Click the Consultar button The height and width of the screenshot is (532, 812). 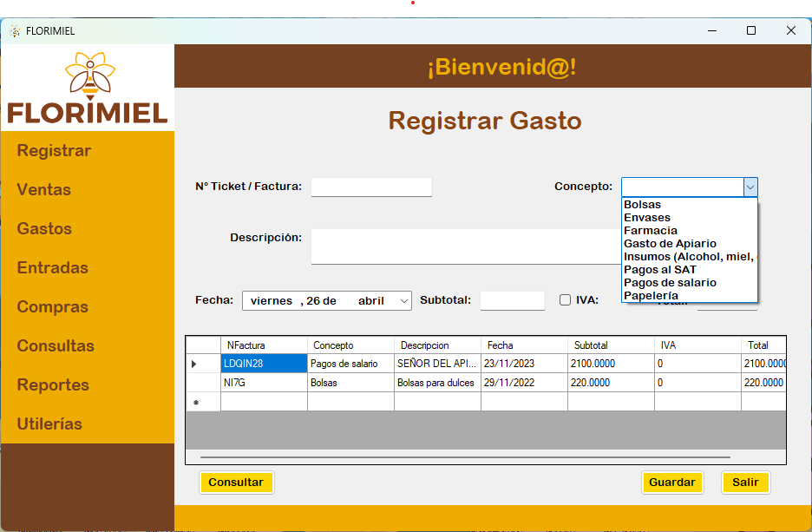click(x=236, y=483)
